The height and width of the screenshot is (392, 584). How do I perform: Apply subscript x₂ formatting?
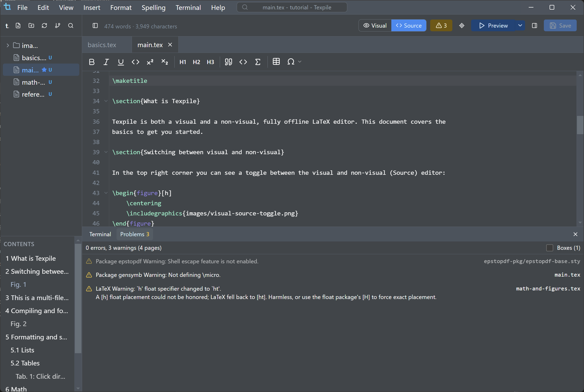165,62
